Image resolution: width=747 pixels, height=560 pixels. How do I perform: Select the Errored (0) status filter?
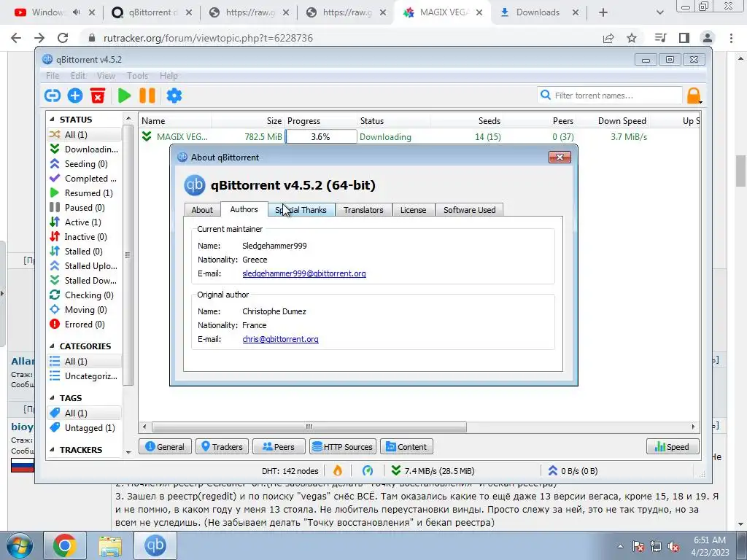pyautogui.click(x=85, y=324)
